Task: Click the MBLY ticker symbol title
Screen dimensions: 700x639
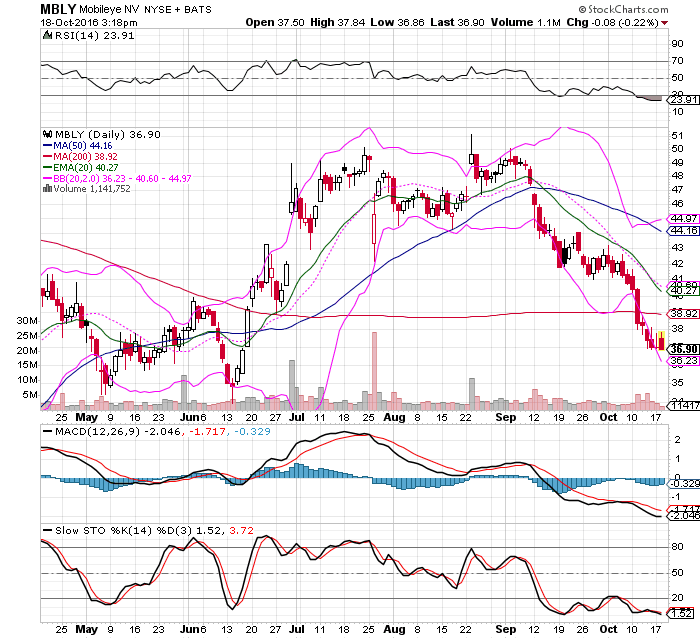Action: 58,9
